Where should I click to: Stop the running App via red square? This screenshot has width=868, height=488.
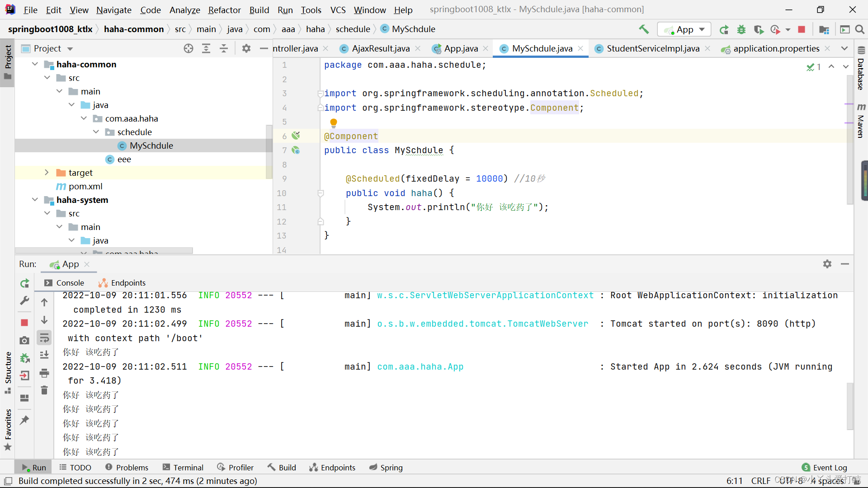(x=802, y=29)
